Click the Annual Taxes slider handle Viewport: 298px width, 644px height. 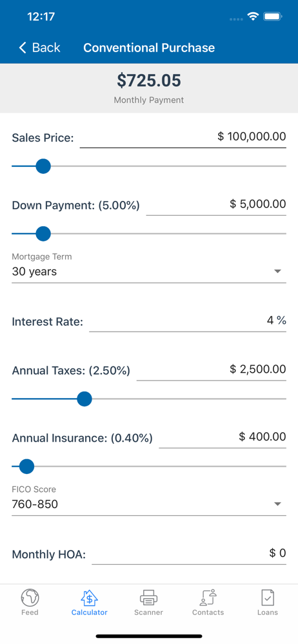(84, 399)
